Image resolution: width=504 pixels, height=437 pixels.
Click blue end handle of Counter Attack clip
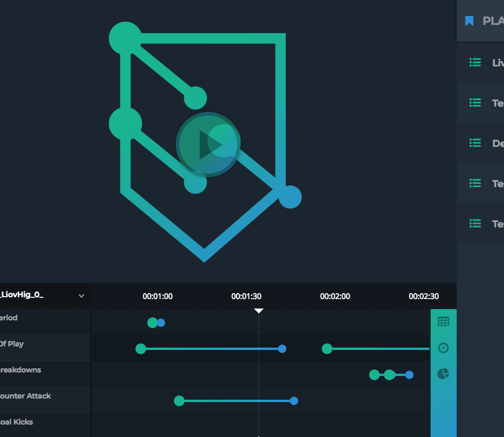[294, 401]
